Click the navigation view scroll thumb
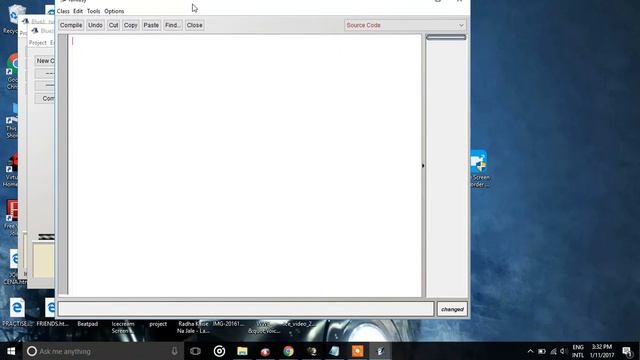 446,37
